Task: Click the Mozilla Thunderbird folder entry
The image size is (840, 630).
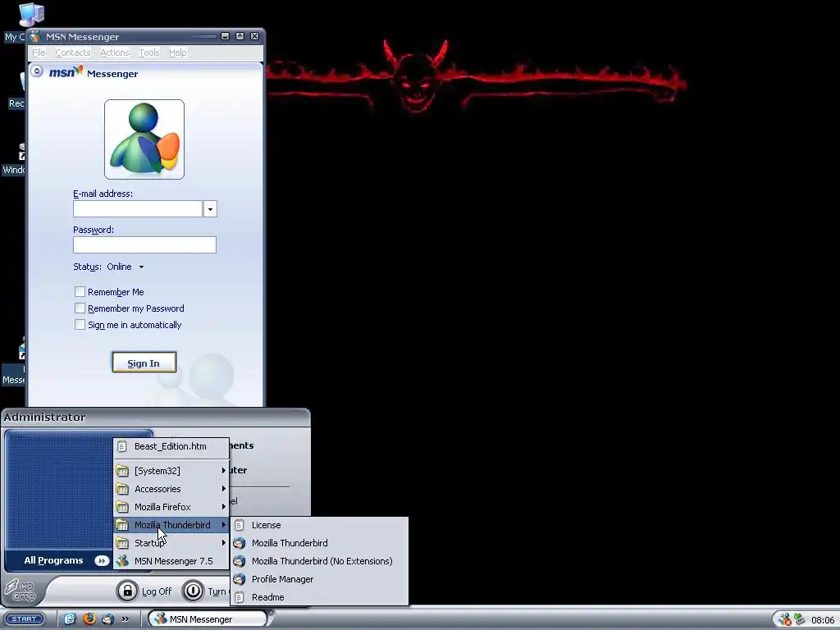Action: pyautogui.click(x=171, y=525)
